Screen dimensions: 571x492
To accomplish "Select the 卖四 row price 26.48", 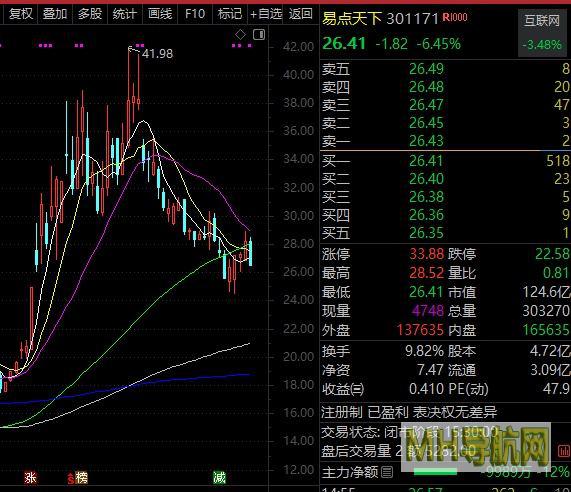I will coord(426,87).
